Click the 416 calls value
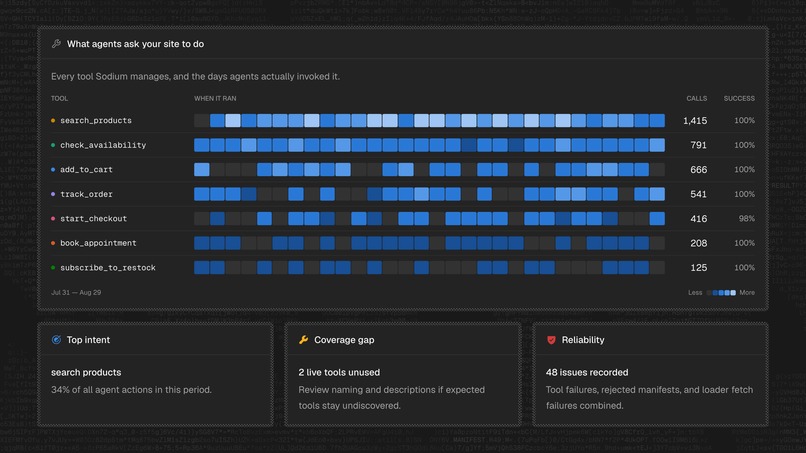Image resolution: width=806 pixels, height=453 pixels. [699, 219]
